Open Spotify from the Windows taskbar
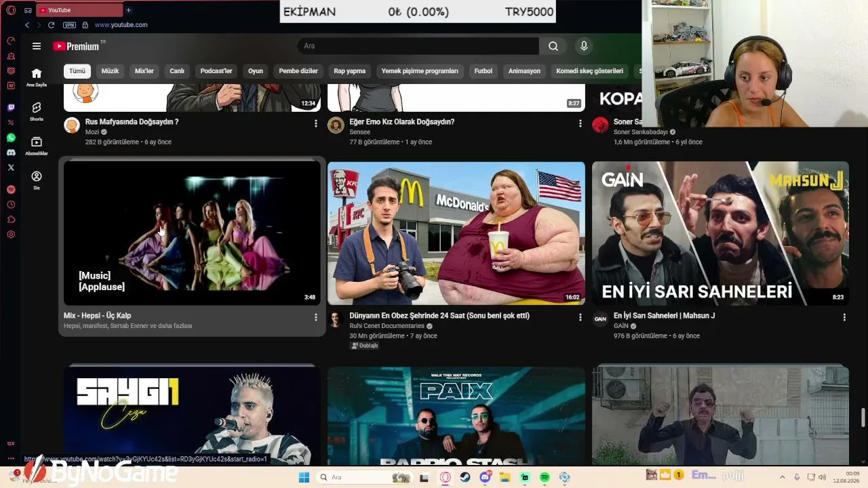This screenshot has height=488, width=868. (x=545, y=477)
